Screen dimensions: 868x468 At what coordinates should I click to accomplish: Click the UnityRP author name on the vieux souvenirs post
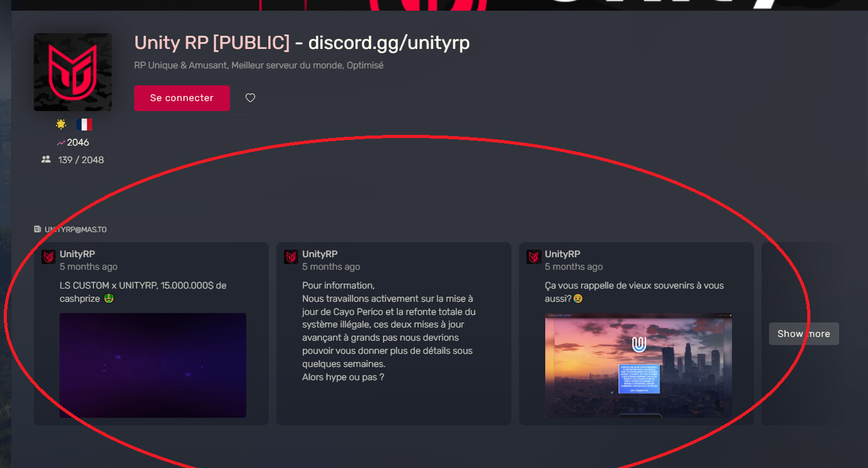(x=563, y=254)
